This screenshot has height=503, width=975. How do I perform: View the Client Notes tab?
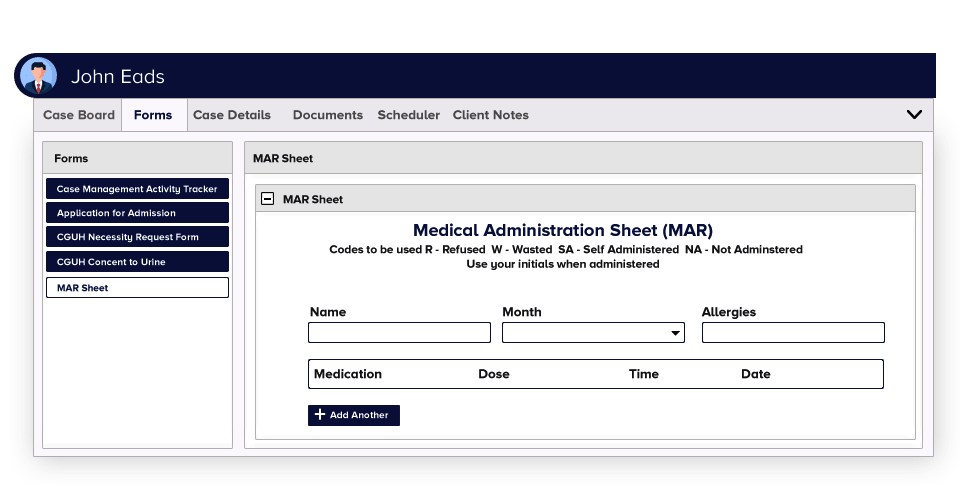tap(491, 115)
